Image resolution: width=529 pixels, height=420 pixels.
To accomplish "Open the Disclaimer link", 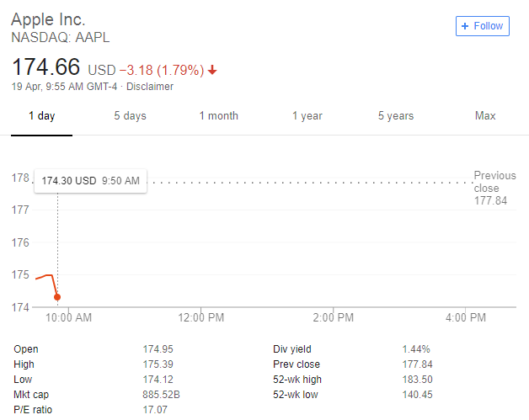I will click(150, 87).
